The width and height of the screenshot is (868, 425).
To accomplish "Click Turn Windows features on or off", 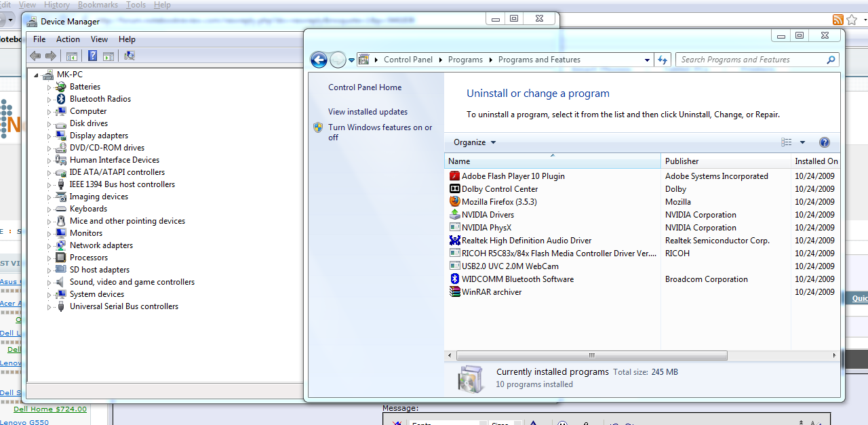I will (x=380, y=132).
